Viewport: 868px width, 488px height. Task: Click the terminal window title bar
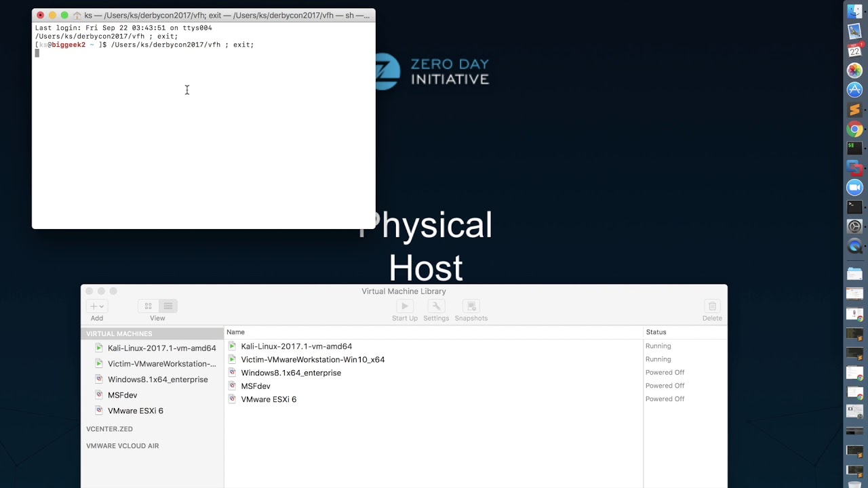point(203,15)
